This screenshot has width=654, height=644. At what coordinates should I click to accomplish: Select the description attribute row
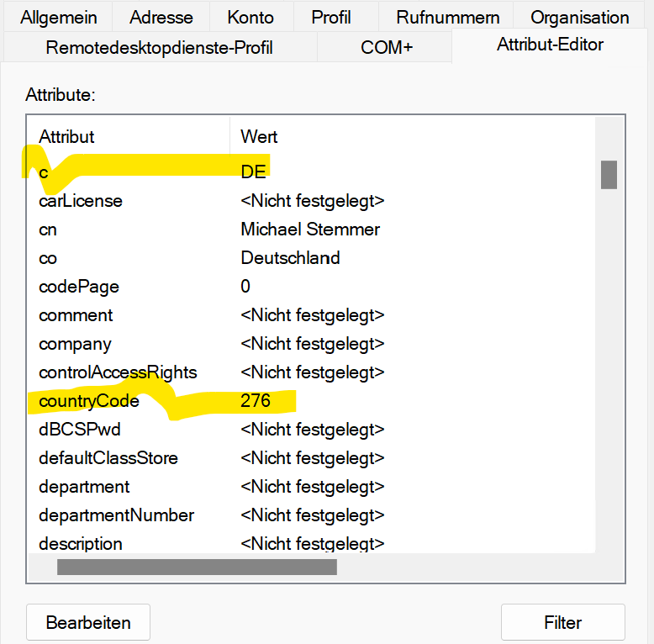pyautogui.click(x=80, y=544)
